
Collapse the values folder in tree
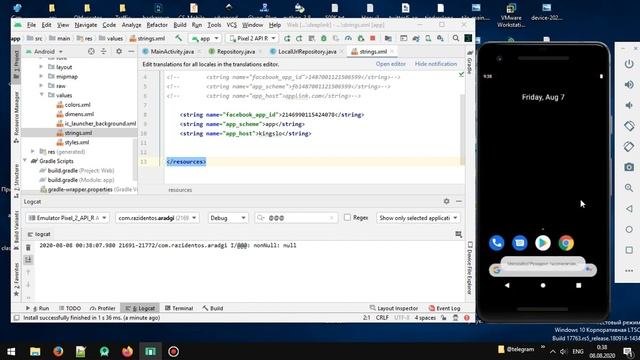(x=42, y=95)
